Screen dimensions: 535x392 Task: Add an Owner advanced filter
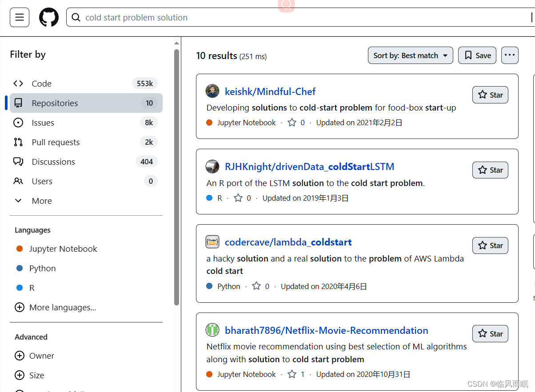pos(35,356)
